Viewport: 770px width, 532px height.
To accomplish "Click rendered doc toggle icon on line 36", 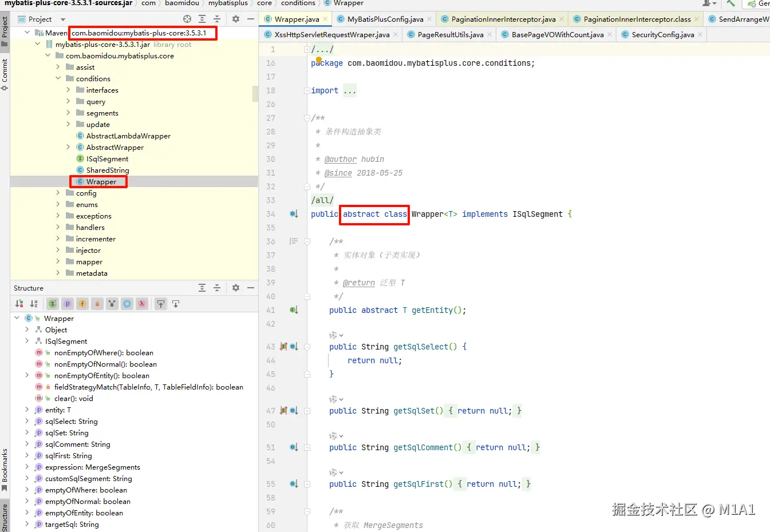I will click(294, 241).
